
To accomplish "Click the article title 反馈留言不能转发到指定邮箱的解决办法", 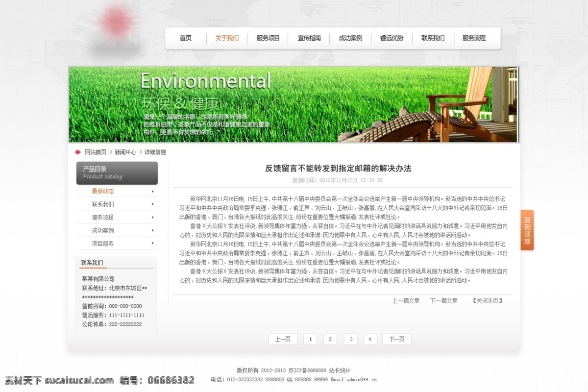I will pos(338,169).
